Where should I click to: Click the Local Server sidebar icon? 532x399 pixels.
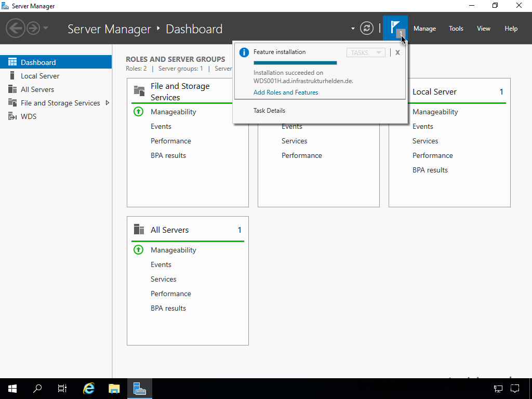point(12,76)
